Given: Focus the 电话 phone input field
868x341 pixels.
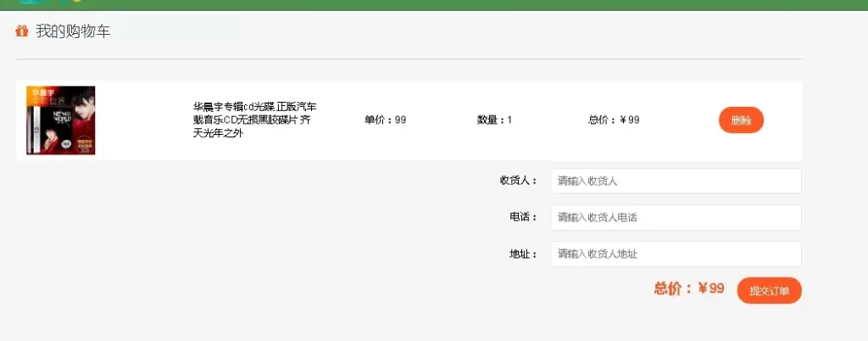Looking at the screenshot, I should pyautogui.click(x=676, y=217).
